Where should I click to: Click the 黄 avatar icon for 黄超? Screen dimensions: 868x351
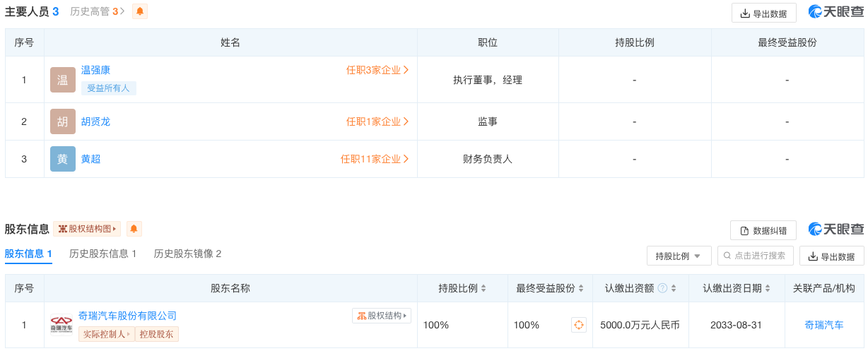[63, 159]
